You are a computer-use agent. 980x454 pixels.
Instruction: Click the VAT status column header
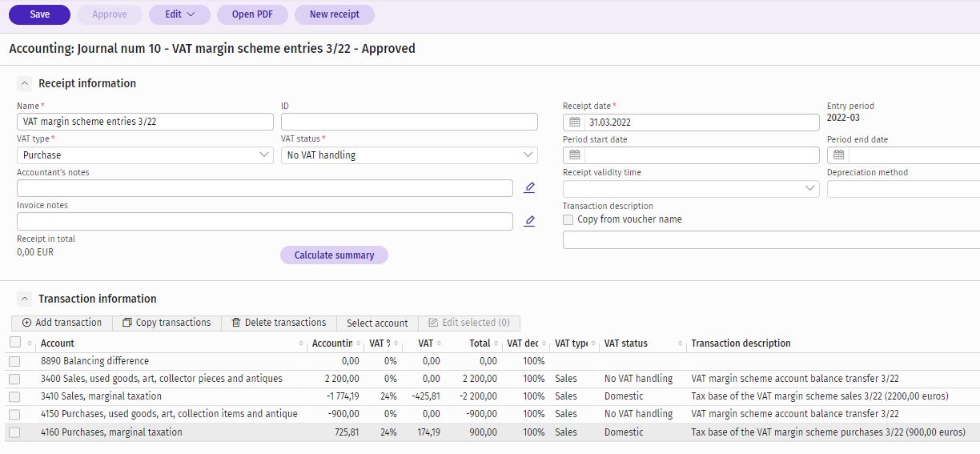pos(626,344)
